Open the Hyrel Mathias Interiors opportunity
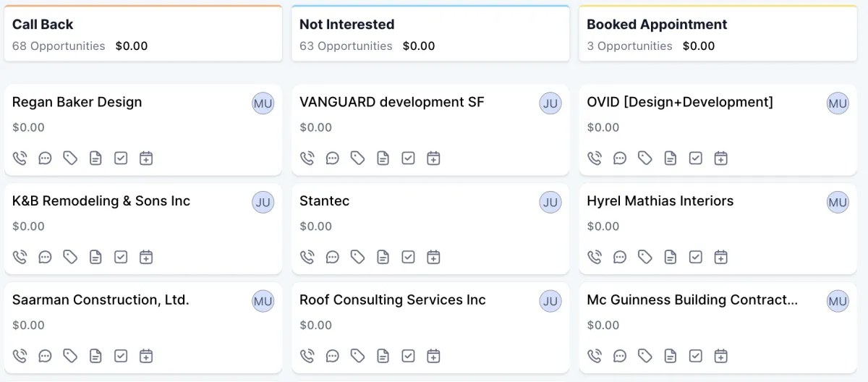Screen dimensions: 868x382 pyautogui.click(x=660, y=201)
